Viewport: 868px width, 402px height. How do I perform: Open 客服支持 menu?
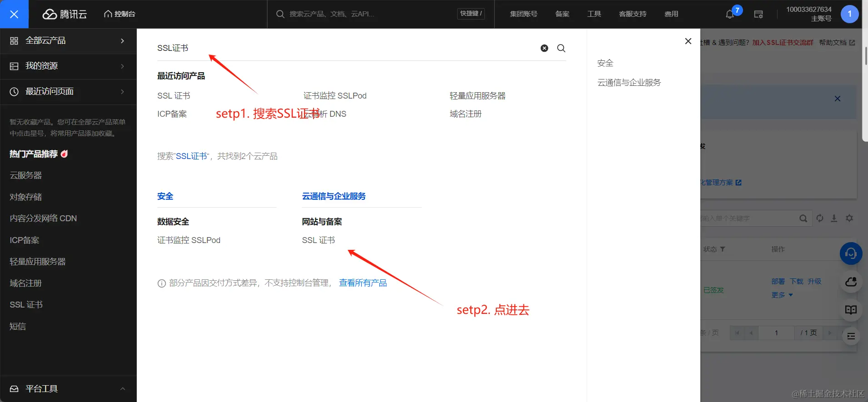[633, 14]
